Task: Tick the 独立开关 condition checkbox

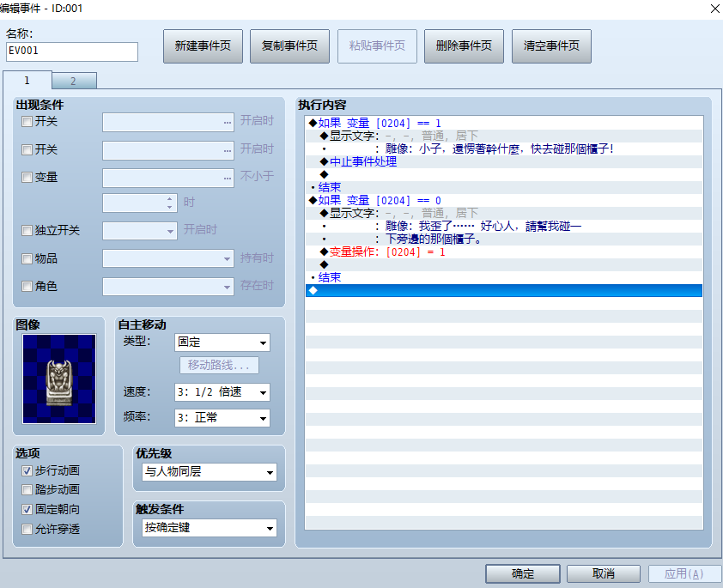Action: [x=27, y=230]
